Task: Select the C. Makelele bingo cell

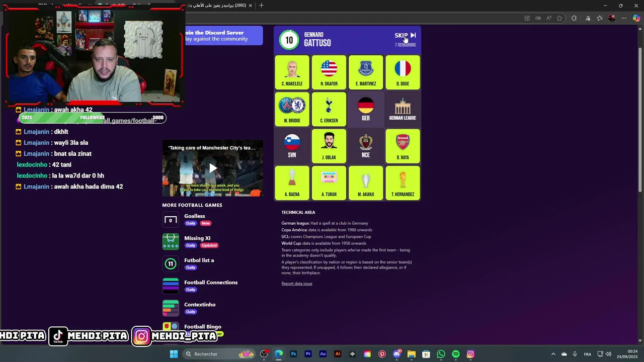Action: [x=292, y=72]
